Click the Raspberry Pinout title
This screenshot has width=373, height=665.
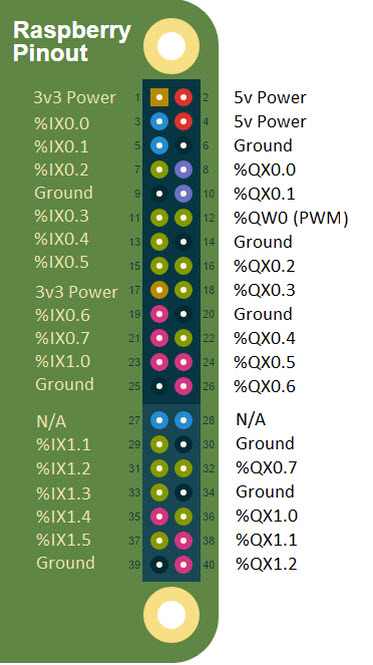[72, 42]
